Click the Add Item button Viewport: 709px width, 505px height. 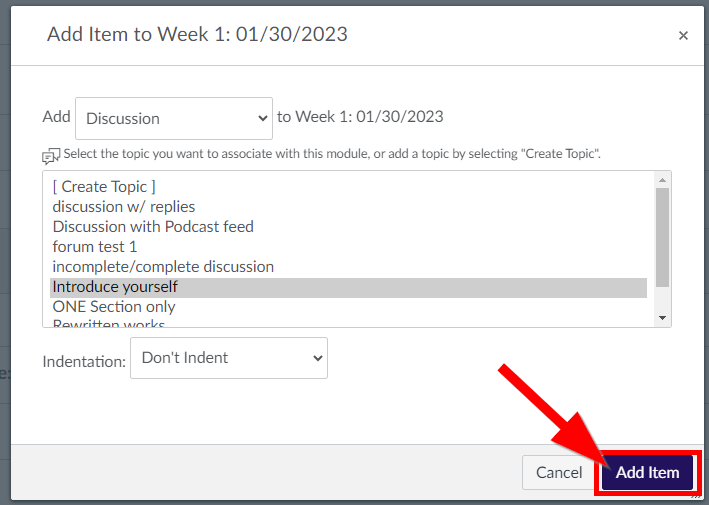point(648,472)
